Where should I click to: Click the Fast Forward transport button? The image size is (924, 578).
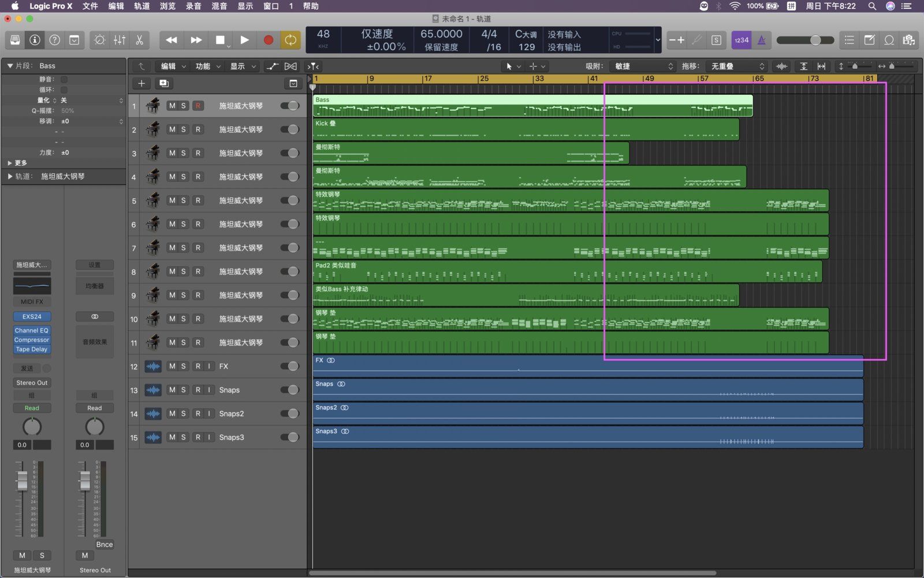196,40
